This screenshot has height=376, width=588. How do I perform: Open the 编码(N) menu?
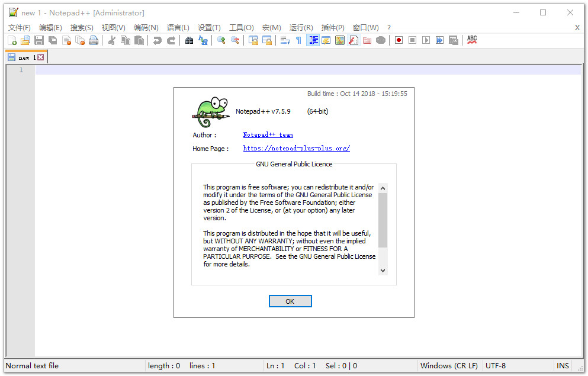(146, 28)
